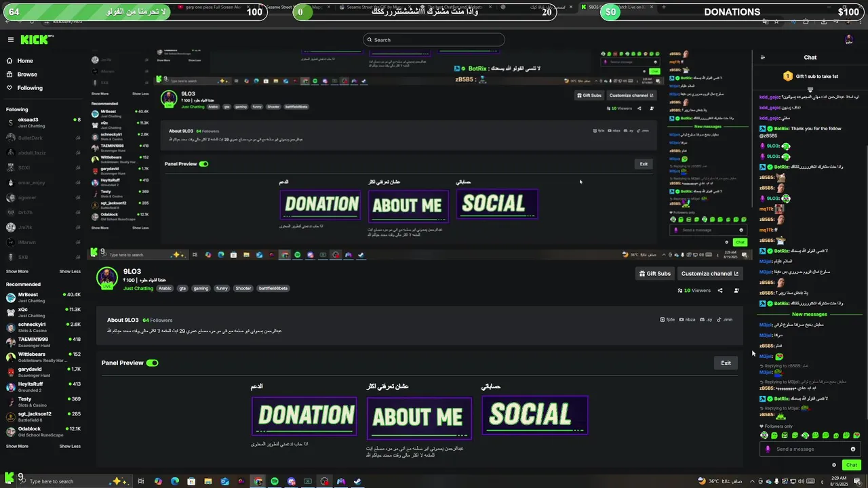Open Microsoft Edge from taskbar
This screenshot has width=868, height=488.
click(x=175, y=481)
